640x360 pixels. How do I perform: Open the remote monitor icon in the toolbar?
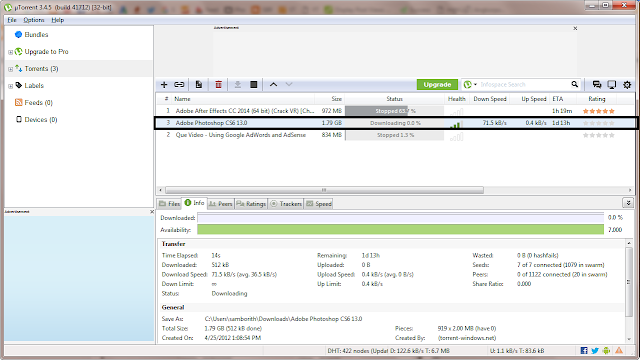(x=611, y=84)
